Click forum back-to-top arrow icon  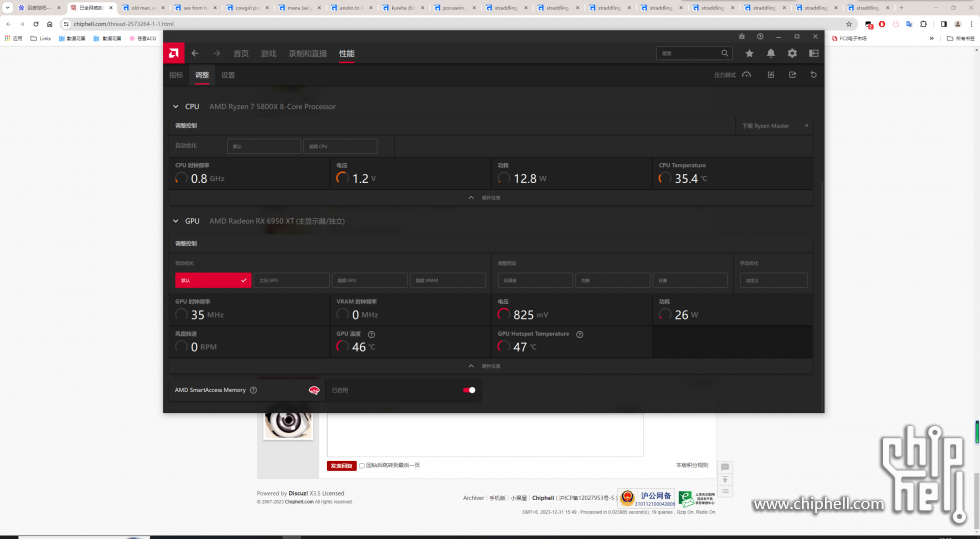pos(725,480)
